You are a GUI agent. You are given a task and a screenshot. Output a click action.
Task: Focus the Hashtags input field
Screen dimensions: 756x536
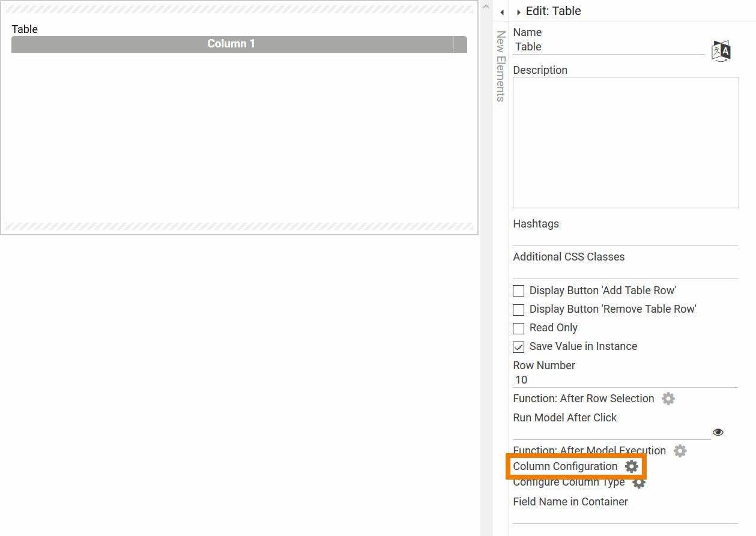(626, 238)
